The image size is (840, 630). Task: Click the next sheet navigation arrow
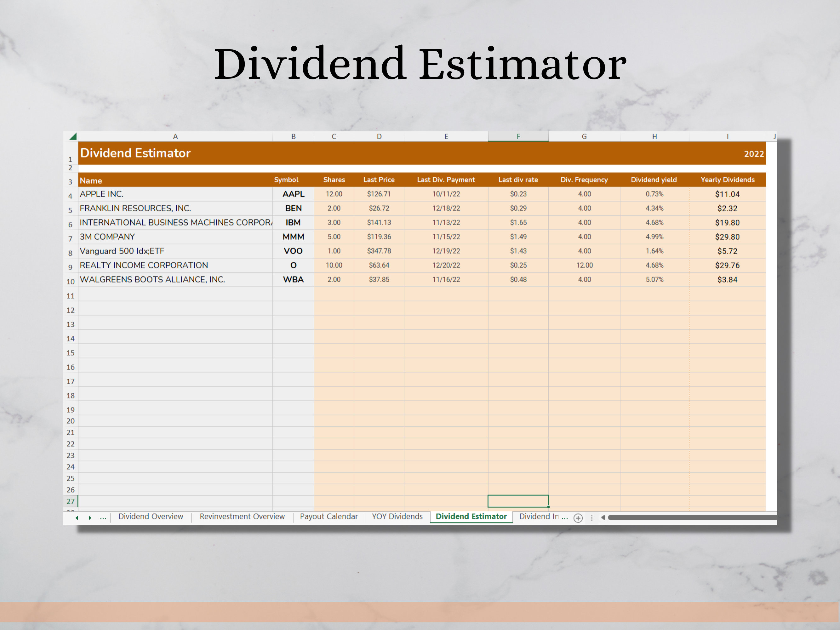pos(90,517)
